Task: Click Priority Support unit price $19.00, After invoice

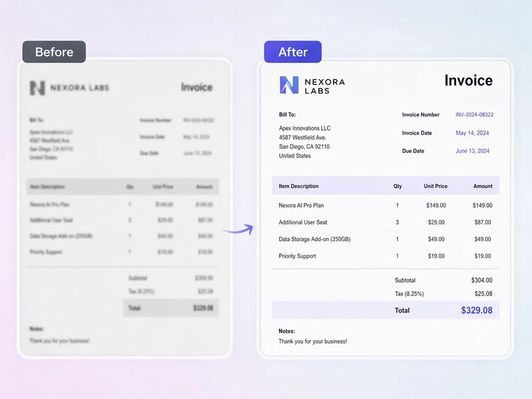Action: pos(436,256)
